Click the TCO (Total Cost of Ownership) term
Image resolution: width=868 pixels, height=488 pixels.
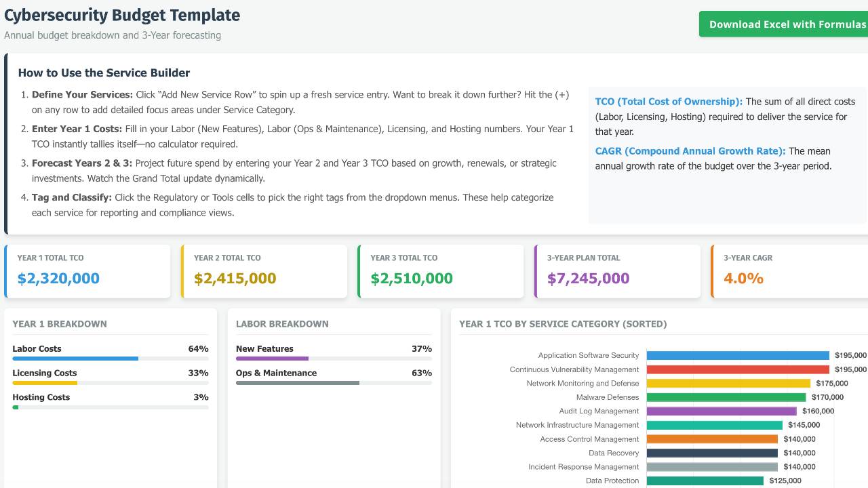669,102
